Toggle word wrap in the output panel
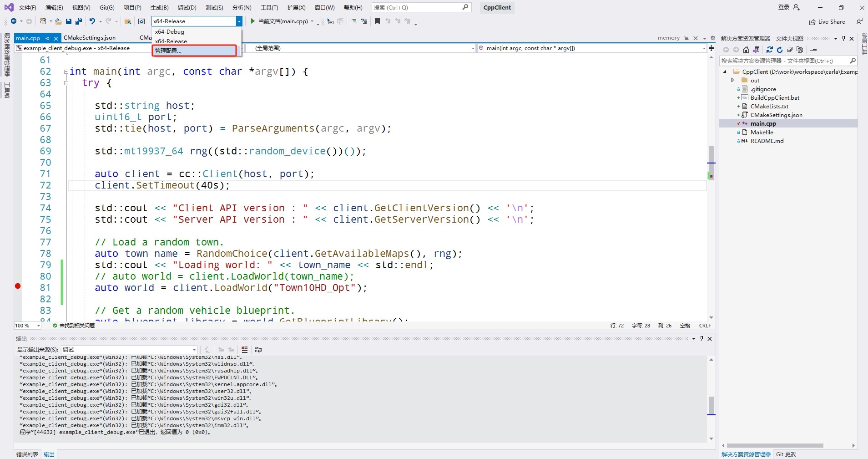This screenshot has width=868, height=459. tap(258, 350)
